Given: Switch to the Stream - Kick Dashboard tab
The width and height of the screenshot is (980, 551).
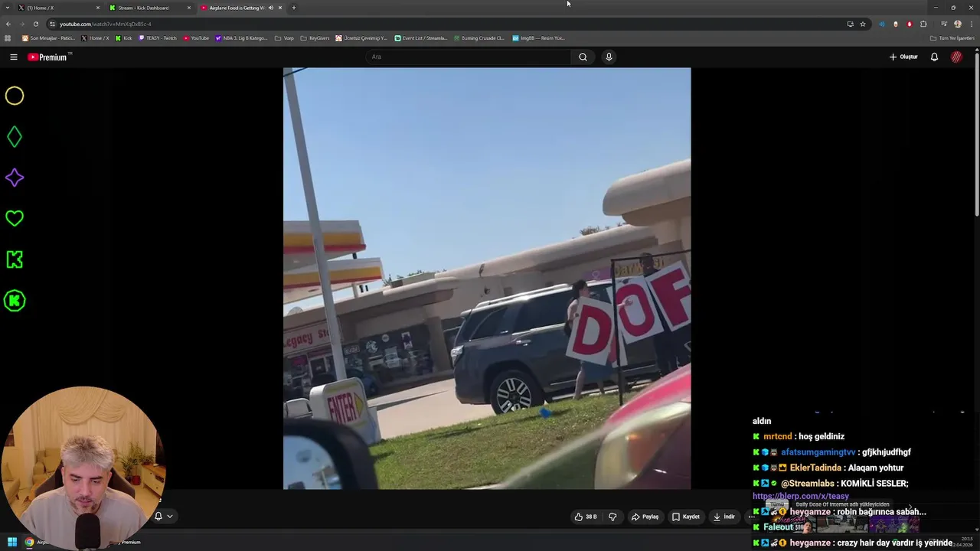Looking at the screenshot, I should point(150,8).
